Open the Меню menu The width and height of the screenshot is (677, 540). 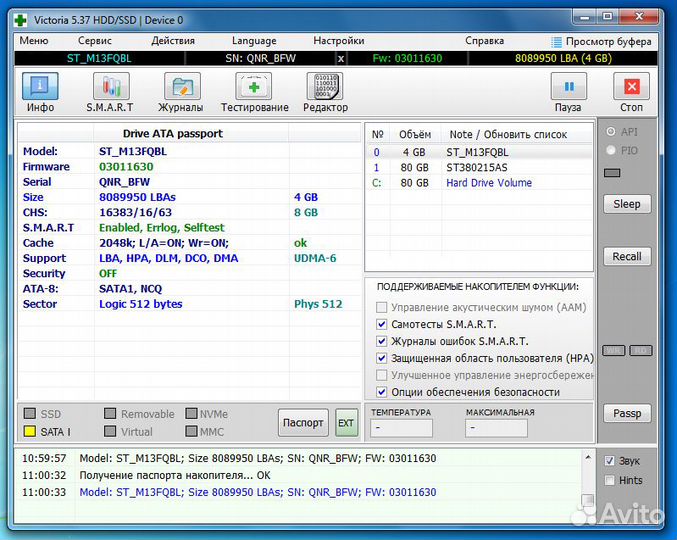pyautogui.click(x=34, y=41)
